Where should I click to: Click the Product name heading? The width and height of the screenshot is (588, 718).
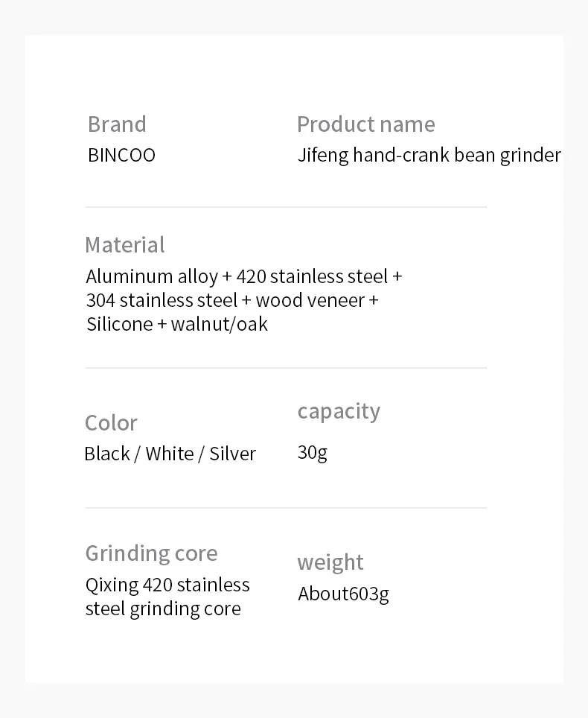[x=366, y=124]
